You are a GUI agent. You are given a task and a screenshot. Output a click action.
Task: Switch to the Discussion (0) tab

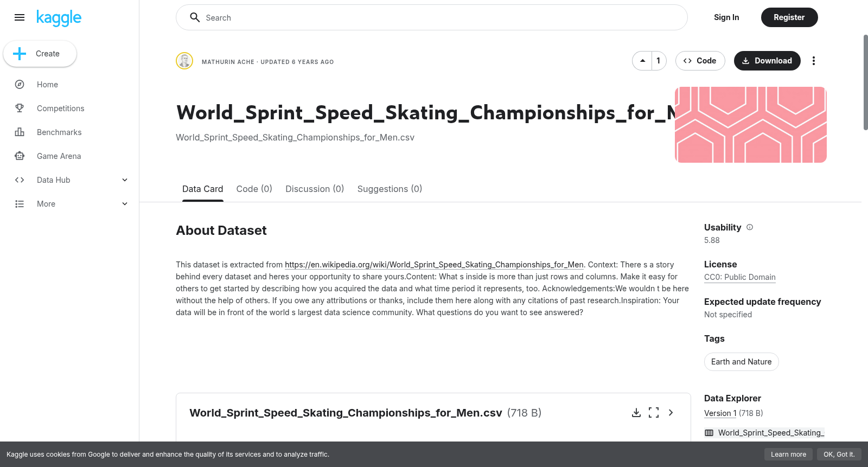[315, 189]
